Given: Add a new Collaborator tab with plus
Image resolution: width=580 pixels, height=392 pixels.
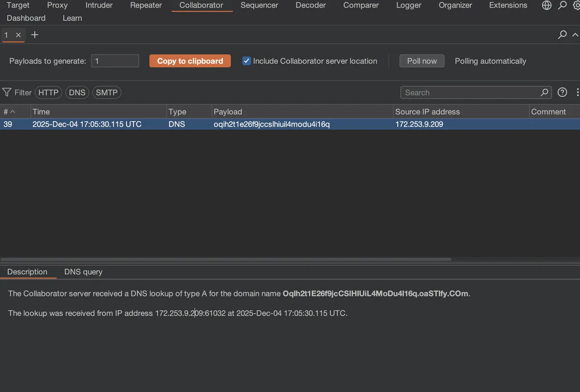Looking at the screenshot, I should click(x=35, y=35).
